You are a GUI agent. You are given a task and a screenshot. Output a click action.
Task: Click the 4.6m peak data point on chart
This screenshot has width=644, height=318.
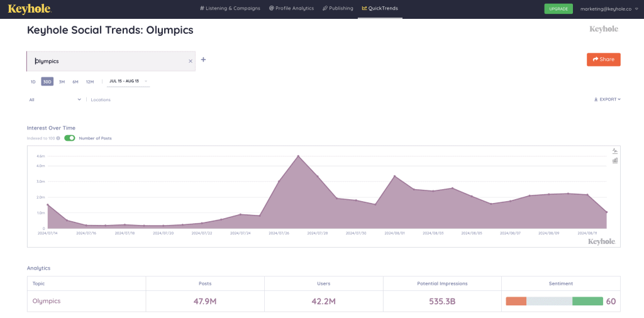[x=298, y=156]
